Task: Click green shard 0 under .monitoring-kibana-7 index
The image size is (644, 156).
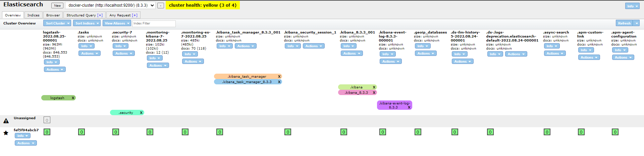Action: pos(150,132)
